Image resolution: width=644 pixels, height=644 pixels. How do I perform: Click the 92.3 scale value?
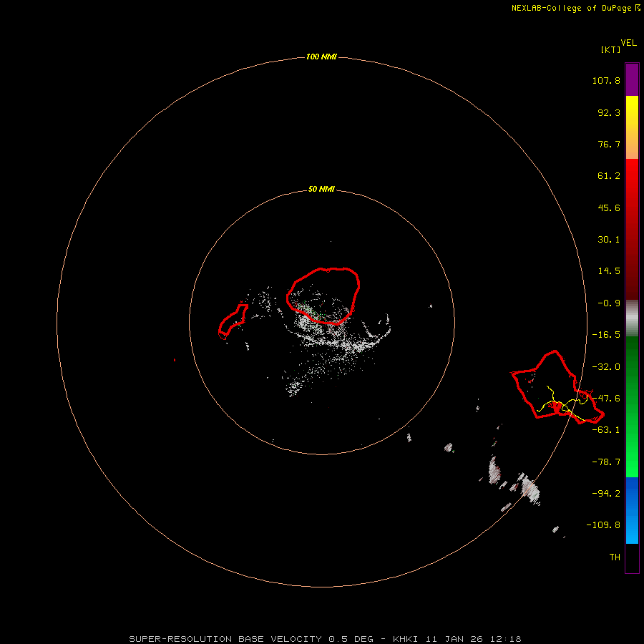click(609, 112)
